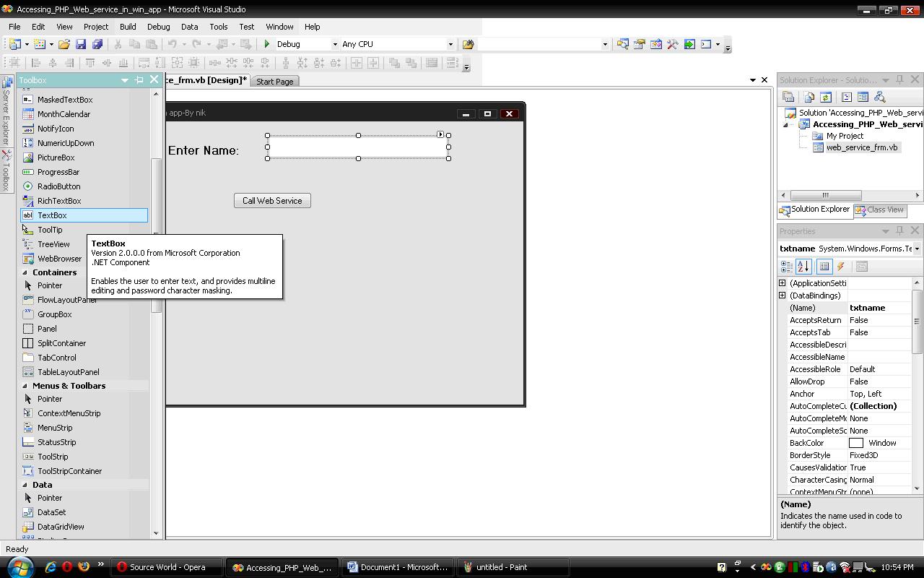Click View Code icon in Solution Explorer

[x=847, y=97]
